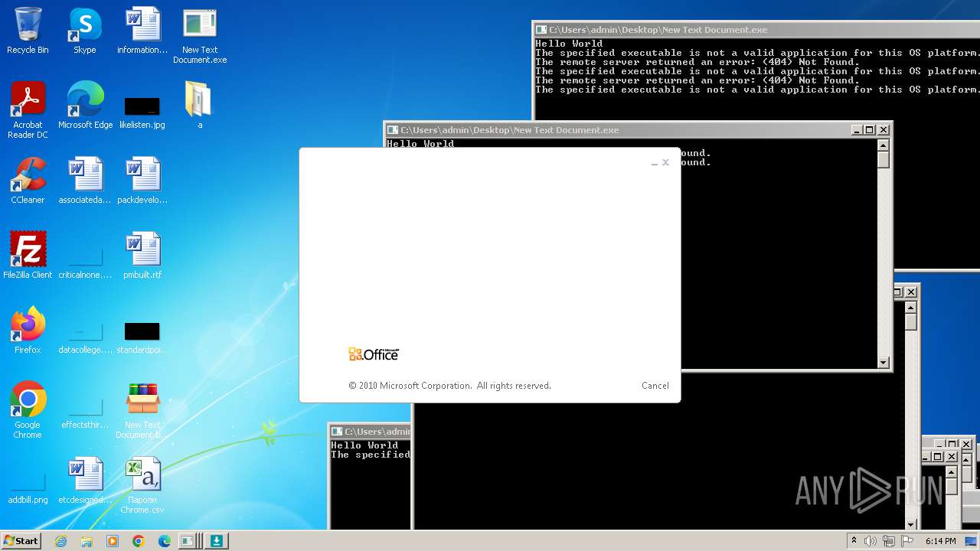Click the Office logo on splash screen
This screenshot has height=551, width=980.
[x=374, y=354]
